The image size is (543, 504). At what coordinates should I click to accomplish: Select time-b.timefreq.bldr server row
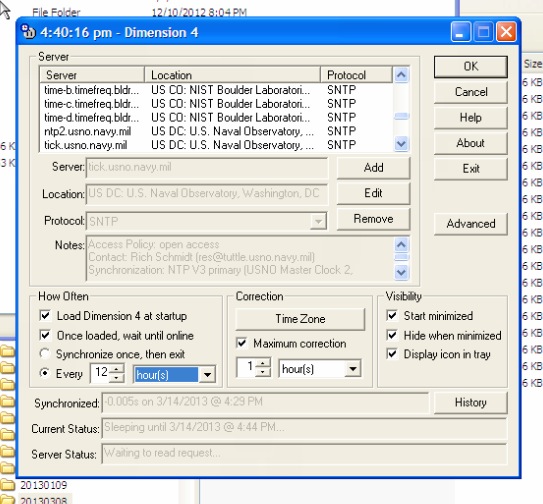tap(216, 90)
